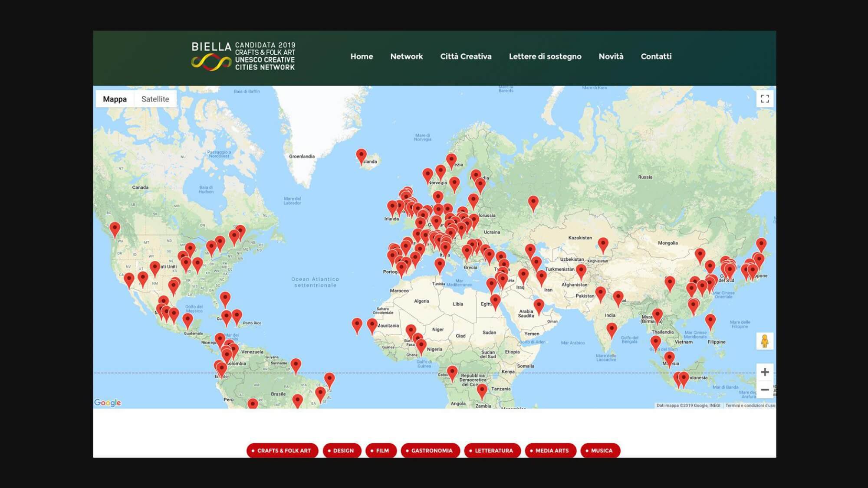
Task: Zoom in with the plus button
Action: pyautogui.click(x=765, y=372)
